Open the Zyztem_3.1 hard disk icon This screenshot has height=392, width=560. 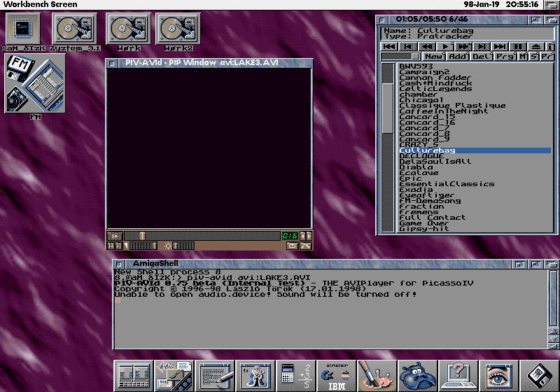tap(74, 29)
